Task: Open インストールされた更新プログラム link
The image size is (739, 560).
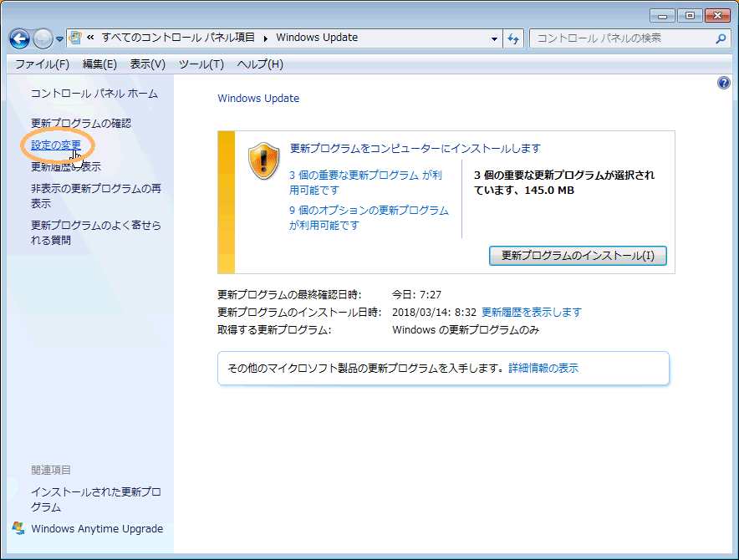Action: 96,500
